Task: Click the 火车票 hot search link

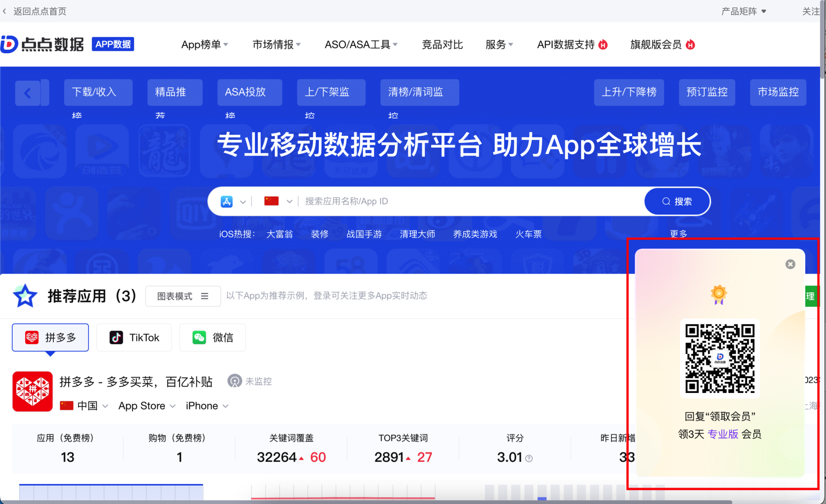Action: (x=529, y=234)
